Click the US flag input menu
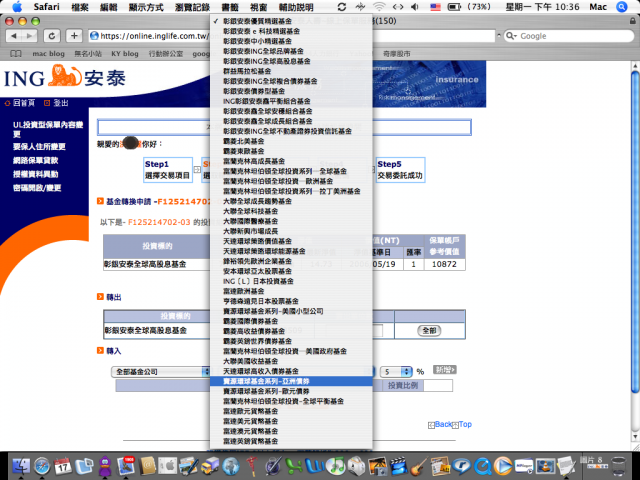 tap(436, 7)
